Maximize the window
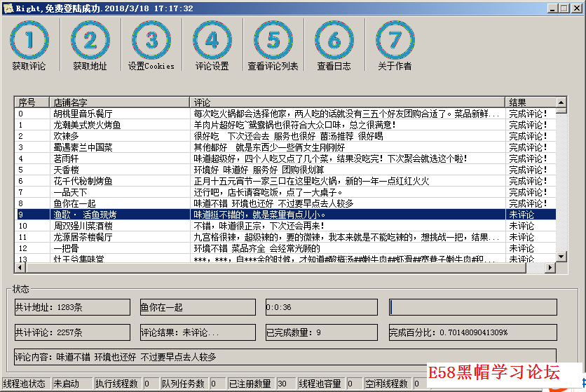586x392 pixels. [x=564, y=8]
